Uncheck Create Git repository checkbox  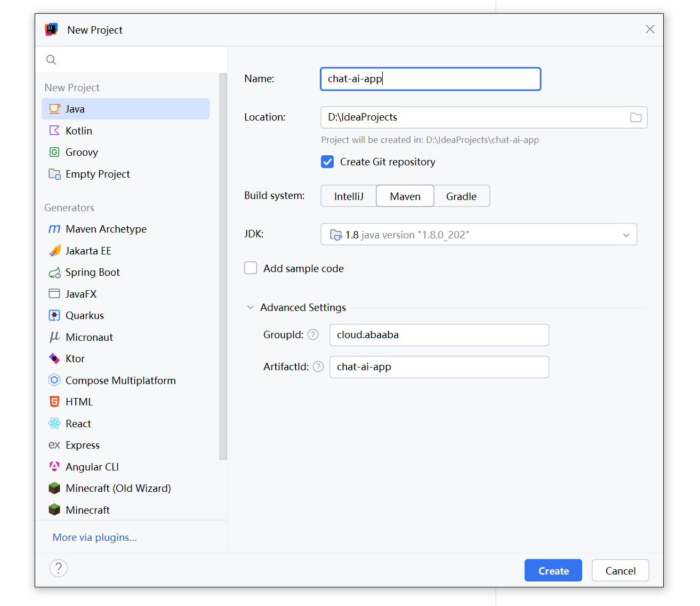[327, 162]
